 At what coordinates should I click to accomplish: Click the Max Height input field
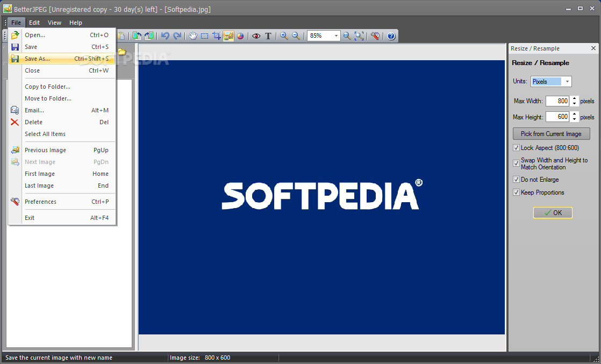point(557,117)
